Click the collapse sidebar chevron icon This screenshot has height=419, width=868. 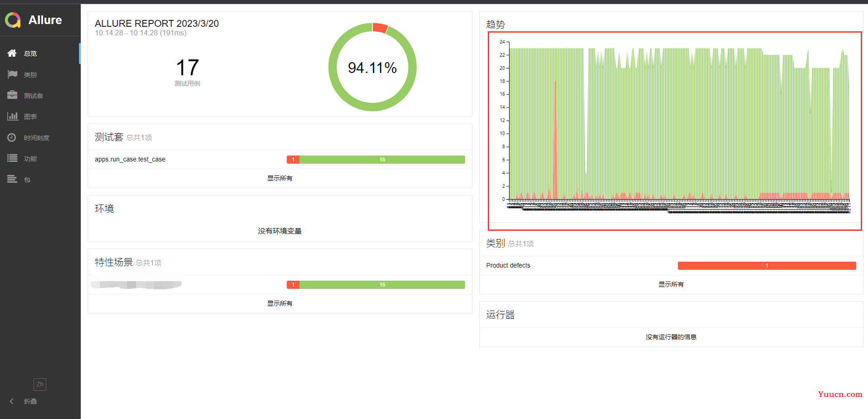pyautogui.click(x=12, y=401)
